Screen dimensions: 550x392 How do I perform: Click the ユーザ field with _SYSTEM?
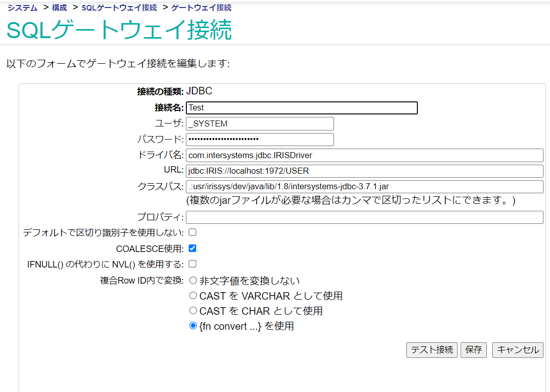click(x=260, y=123)
